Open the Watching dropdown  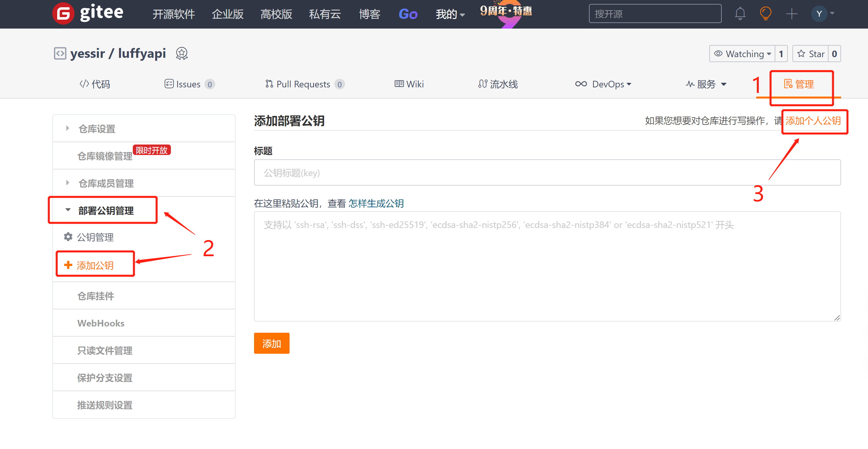[742, 54]
